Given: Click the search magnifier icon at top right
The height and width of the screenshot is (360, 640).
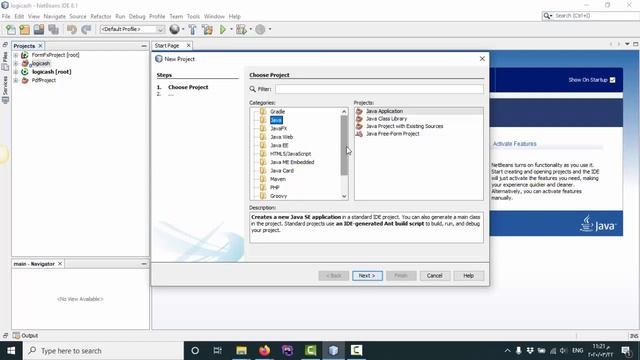Looking at the screenshot, I should tap(547, 16).
